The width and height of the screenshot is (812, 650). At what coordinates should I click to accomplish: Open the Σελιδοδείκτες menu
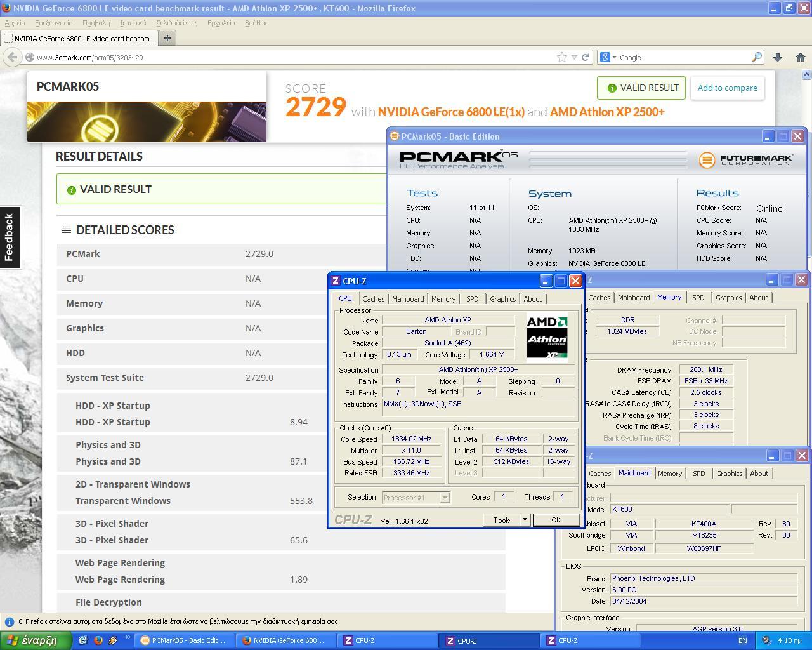pyautogui.click(x=176, y=23)
